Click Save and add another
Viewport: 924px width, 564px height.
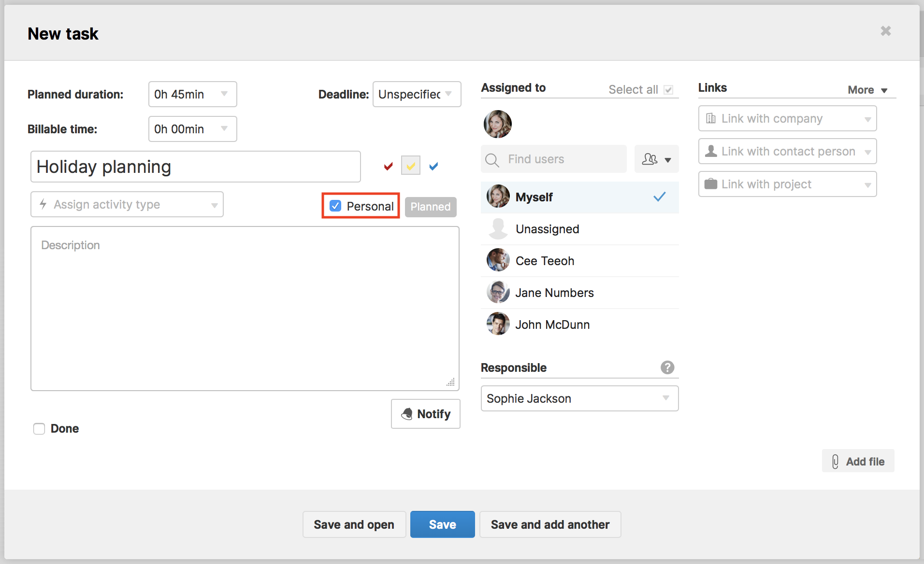pyautogui.click(x=550, y=524)
